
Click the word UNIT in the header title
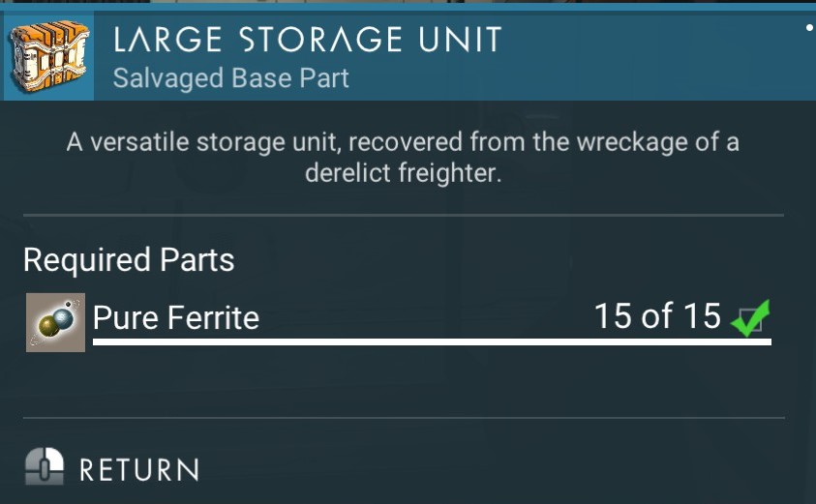point(460,40)
